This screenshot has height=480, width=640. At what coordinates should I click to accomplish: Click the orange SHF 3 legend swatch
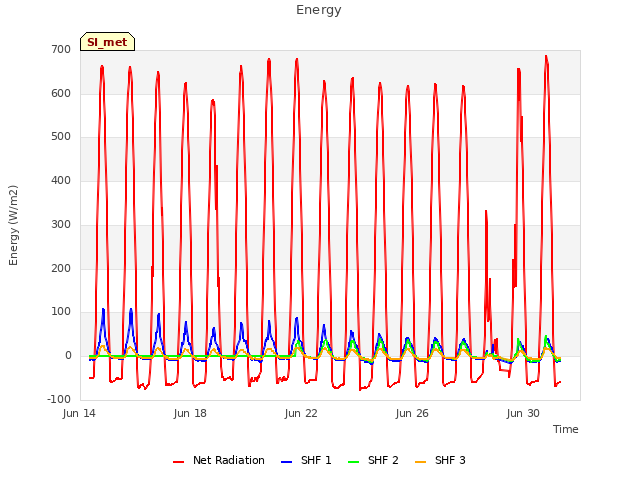[x=420, y=462]
